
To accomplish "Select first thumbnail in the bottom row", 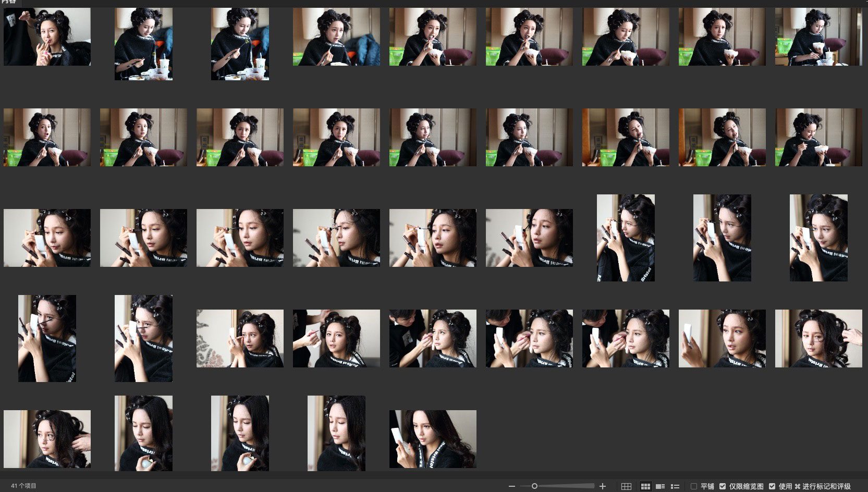I will tap(47, 439).
